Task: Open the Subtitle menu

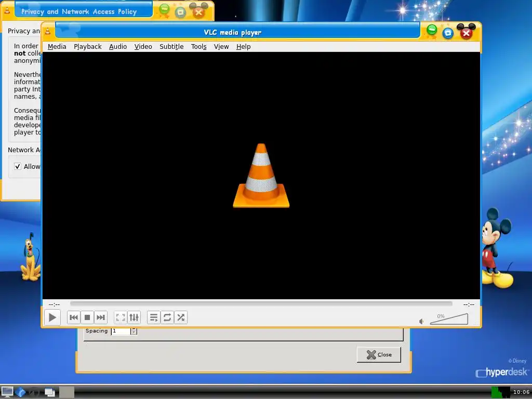Action: pos(171,46)
